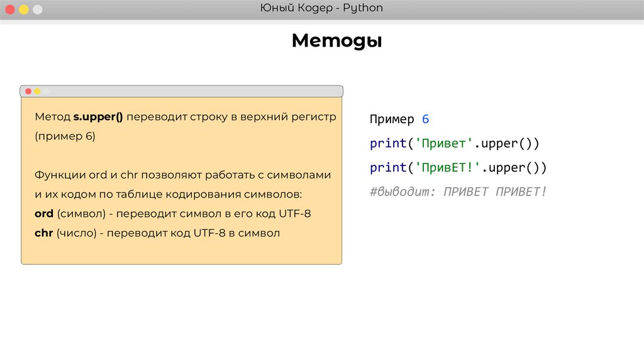
Task: Click the print('ПривЕТ!'.upper()) code line
Action: tap(458, 167)
